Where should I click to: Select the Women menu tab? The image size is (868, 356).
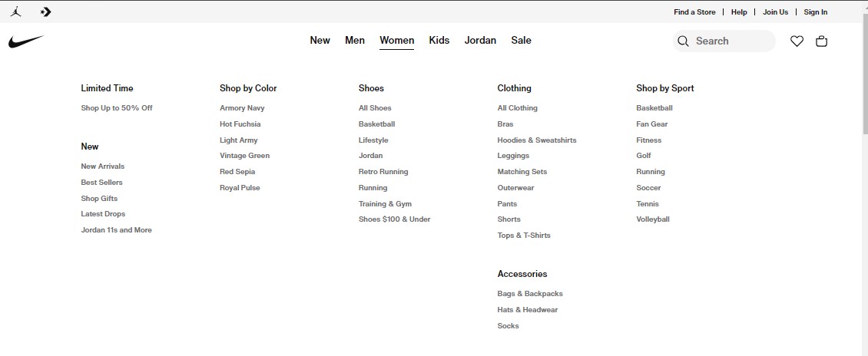tap(397, 41)
